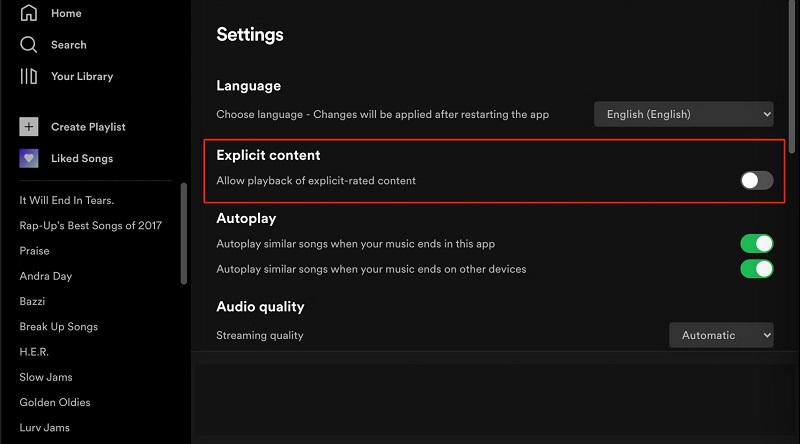Enable explicit content playback toggle
This screenshot has height=444, width=800.
point(756,181)
